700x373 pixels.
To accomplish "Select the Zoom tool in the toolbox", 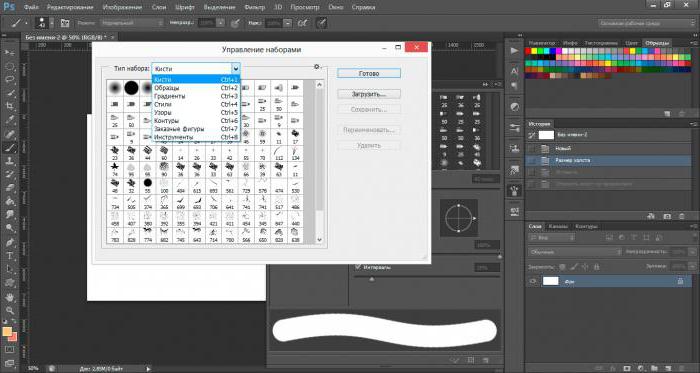I will click(9, 311).
